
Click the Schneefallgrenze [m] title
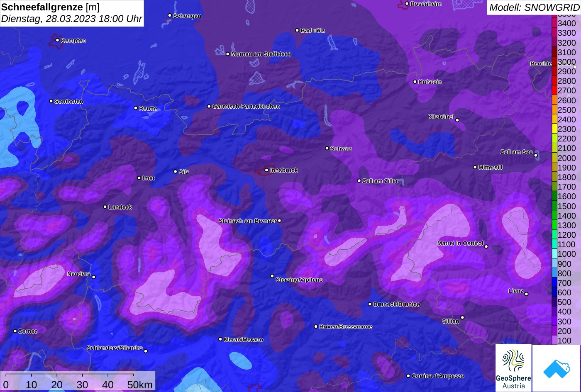tap(51, 7)
